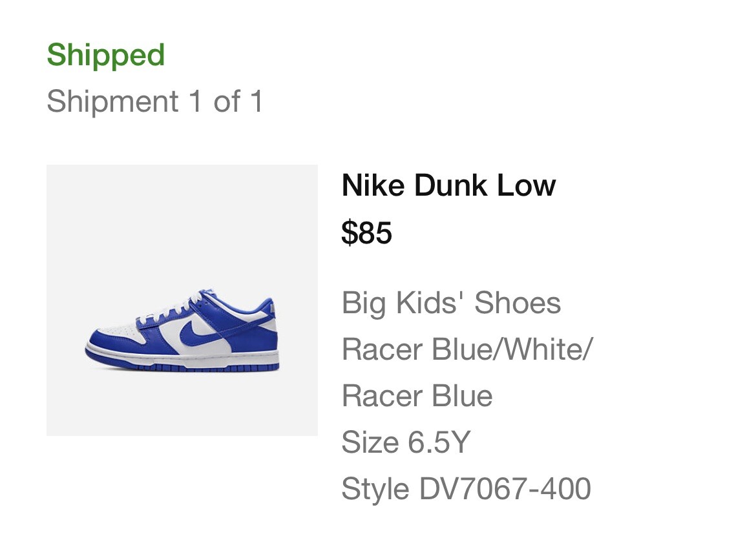Viewport: 756px width, 558px height.
Task: Click the white laces on the sneaker
Action: 178,309
